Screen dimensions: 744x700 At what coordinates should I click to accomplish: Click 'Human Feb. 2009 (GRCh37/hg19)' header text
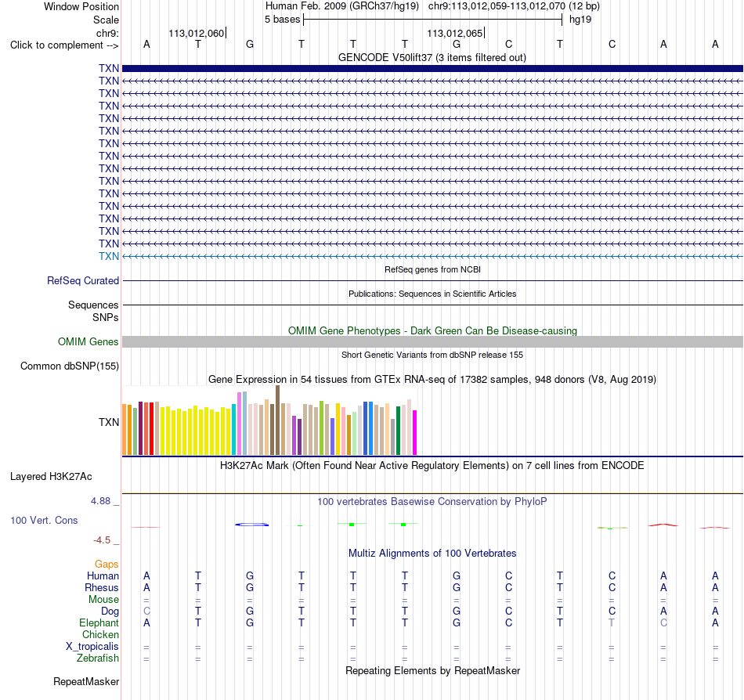342,6
